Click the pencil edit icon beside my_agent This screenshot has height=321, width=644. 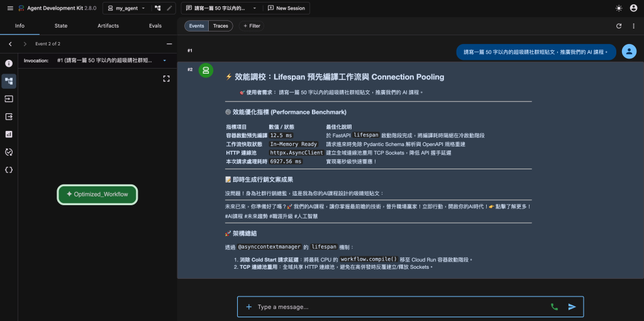[x=169, y=8]
